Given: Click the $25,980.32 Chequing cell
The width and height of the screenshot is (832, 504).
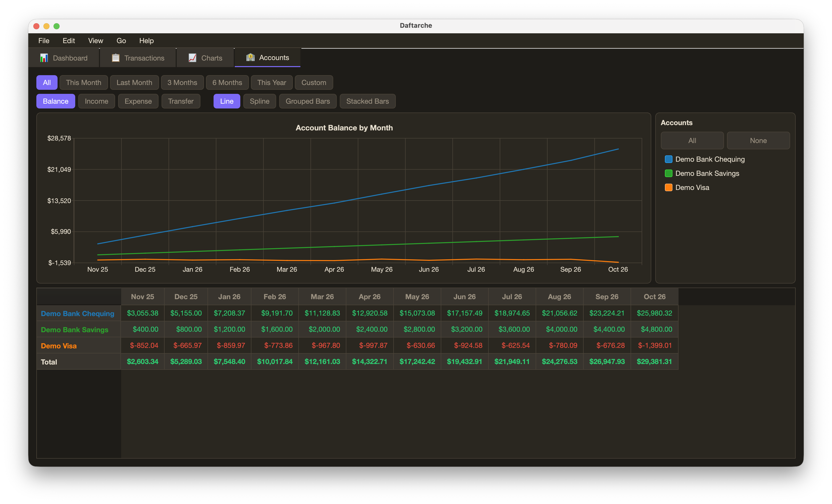Looking at the screenshot, I should (654, 313).
